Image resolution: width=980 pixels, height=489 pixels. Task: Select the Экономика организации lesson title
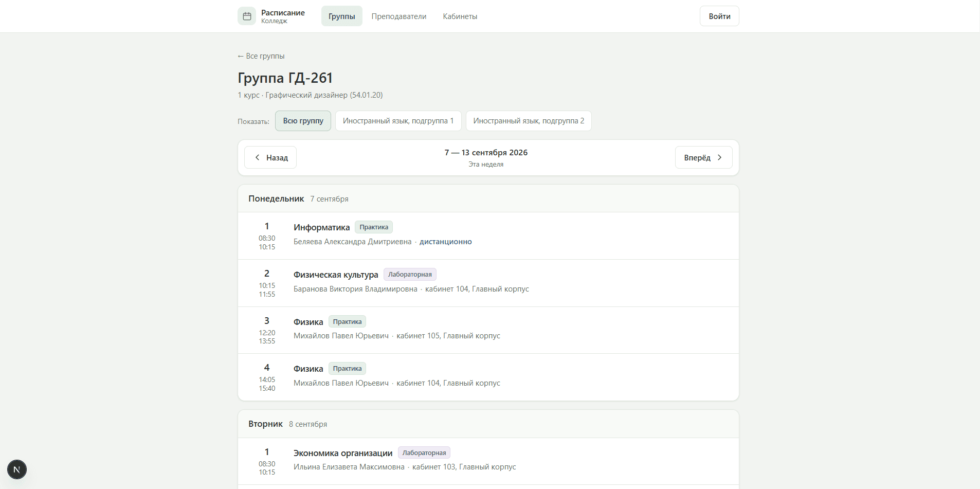pyautogui.click(x=343, y=453)
